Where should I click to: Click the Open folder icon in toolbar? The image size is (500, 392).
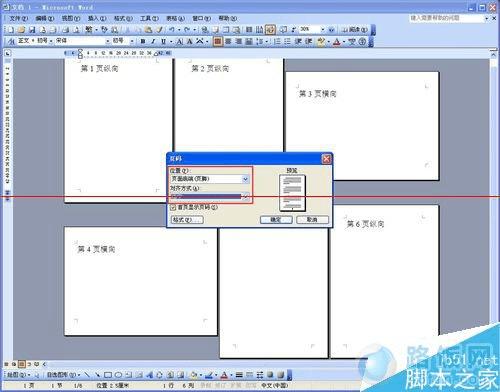pos(21,30)
